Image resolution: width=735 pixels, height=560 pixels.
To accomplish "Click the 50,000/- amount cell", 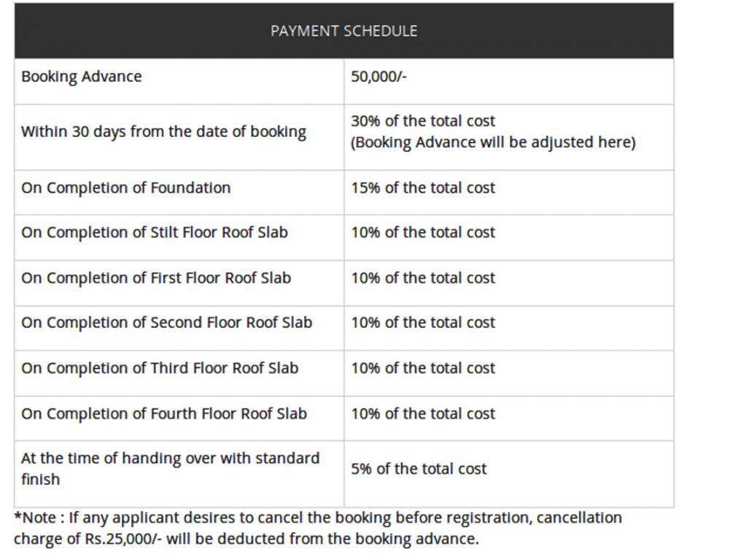I will (x=378, y=77).
